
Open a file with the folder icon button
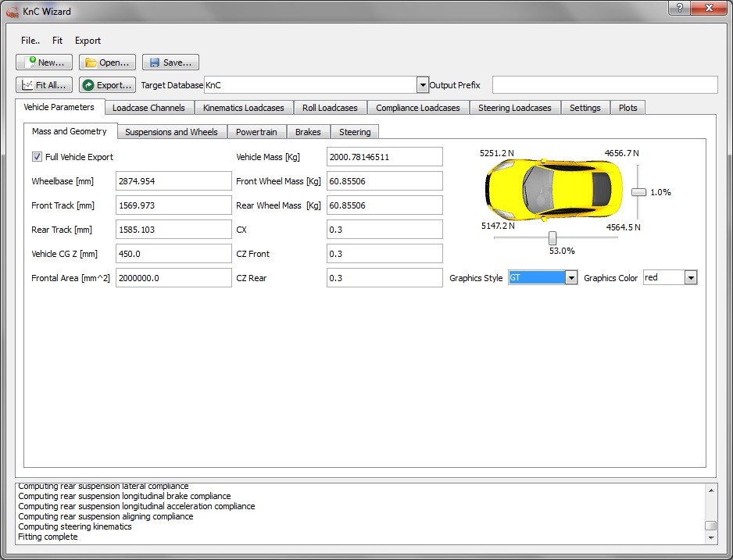(108, 62)
